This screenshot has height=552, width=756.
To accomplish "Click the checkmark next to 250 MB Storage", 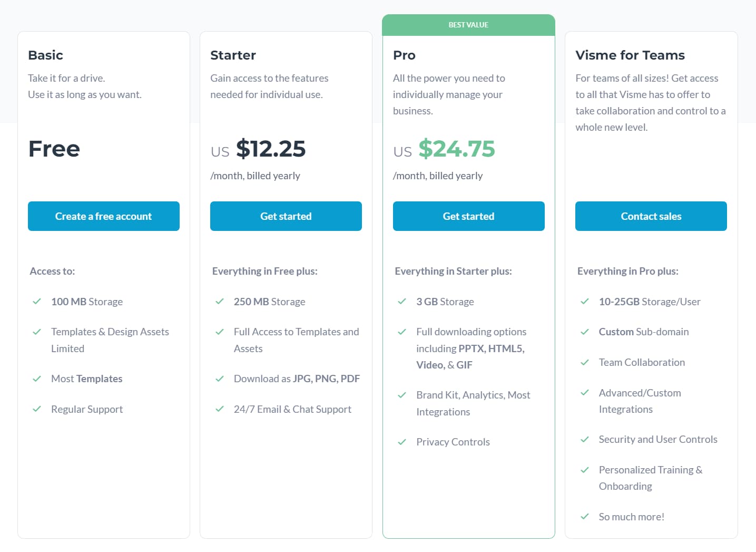I will point(220,302).
